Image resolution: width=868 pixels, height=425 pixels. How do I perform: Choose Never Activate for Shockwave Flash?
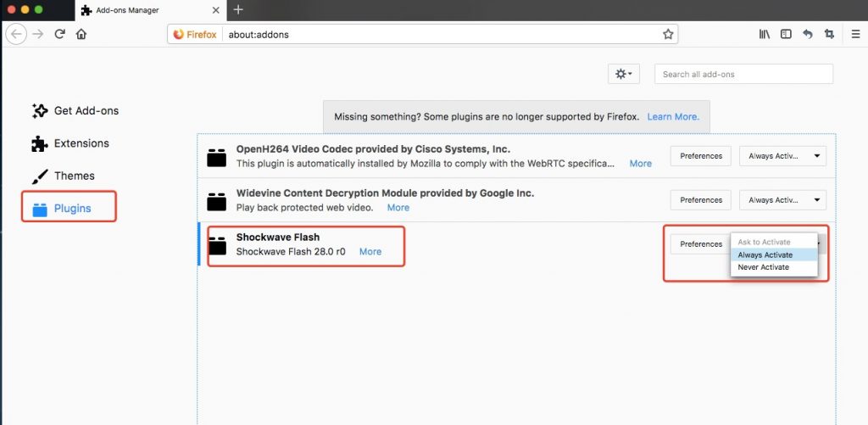pos(763,267)
